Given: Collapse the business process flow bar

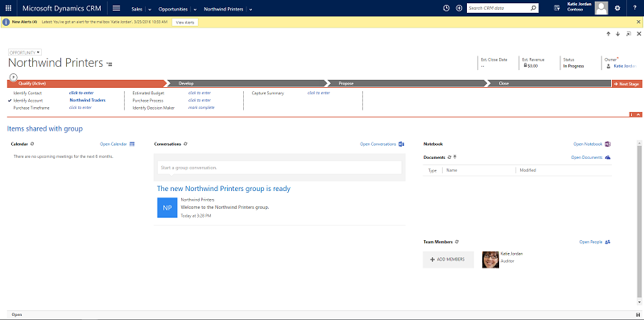Looking at the screenshot, I should coord(638,114).
